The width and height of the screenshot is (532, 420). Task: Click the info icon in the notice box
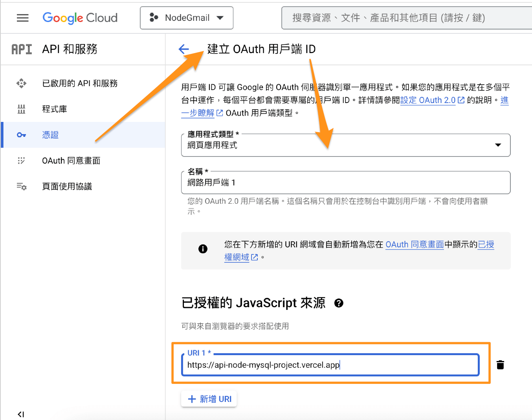click(x=203, y=249)
